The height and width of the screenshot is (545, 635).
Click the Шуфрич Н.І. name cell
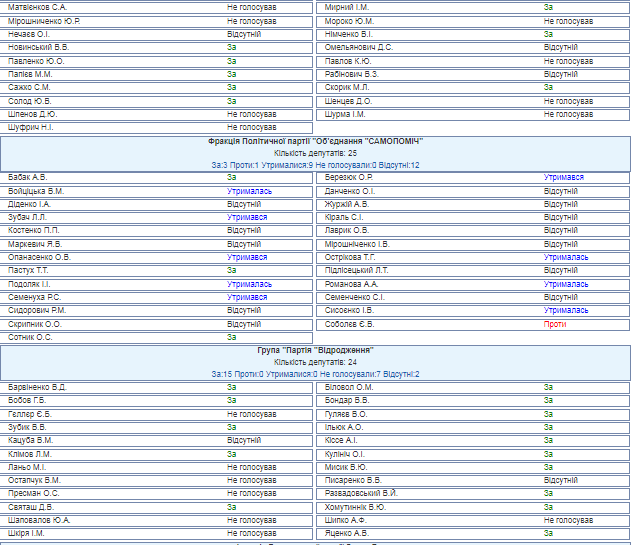[x=30, y=127]
